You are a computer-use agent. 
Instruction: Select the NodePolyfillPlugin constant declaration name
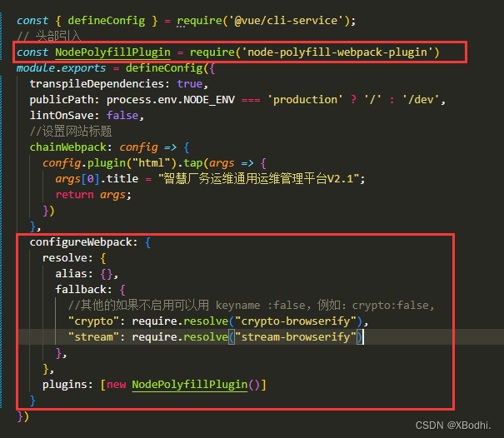[112, 52]
